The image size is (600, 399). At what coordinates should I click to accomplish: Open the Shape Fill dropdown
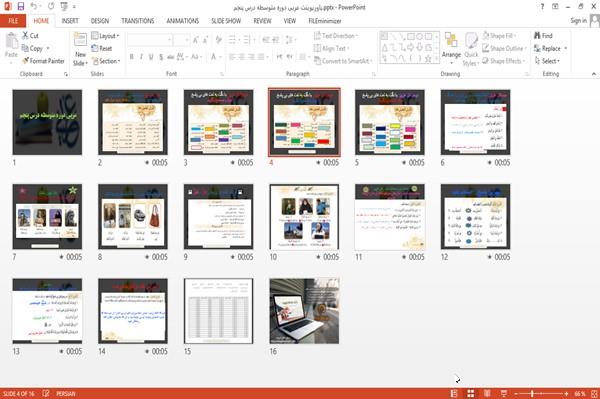coord(499,36)
